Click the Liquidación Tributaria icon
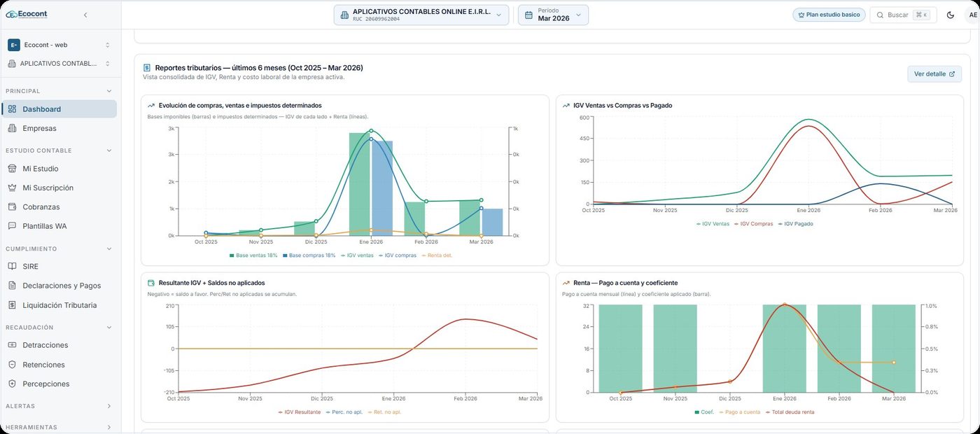980x434 pixels. click(12, 305)
